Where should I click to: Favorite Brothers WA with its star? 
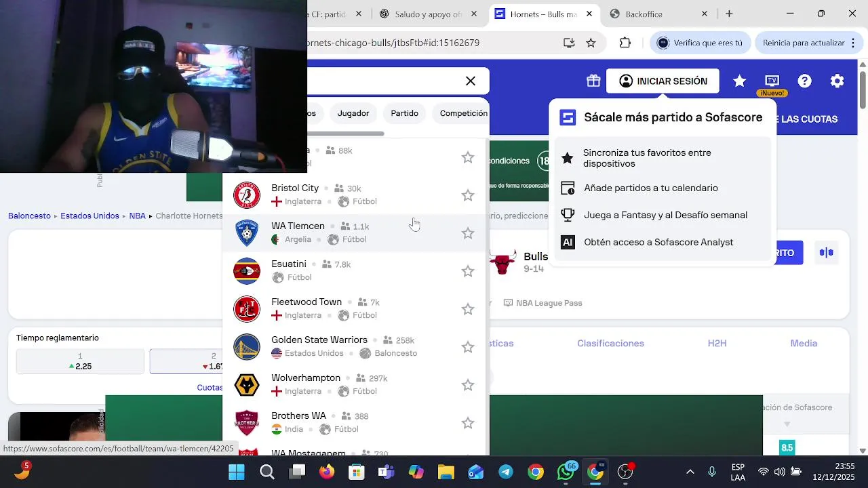pyautogui.click(x=468, y=423)
